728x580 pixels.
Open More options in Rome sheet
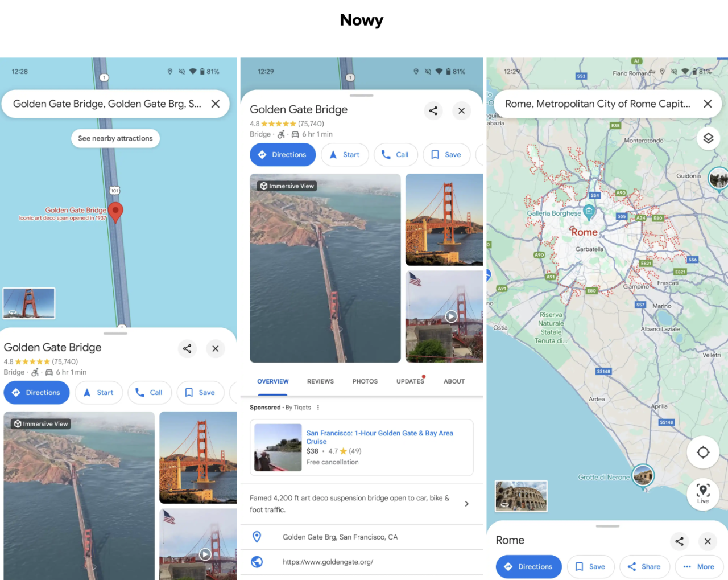(x=699, y=567)
